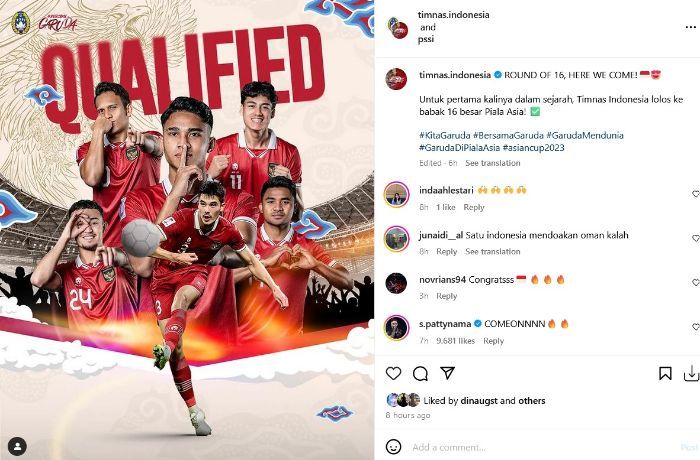The width and height of the screenshot is (700, 460).
Task: Open three-dot more options menu
Action: click(x=690, y=27)
